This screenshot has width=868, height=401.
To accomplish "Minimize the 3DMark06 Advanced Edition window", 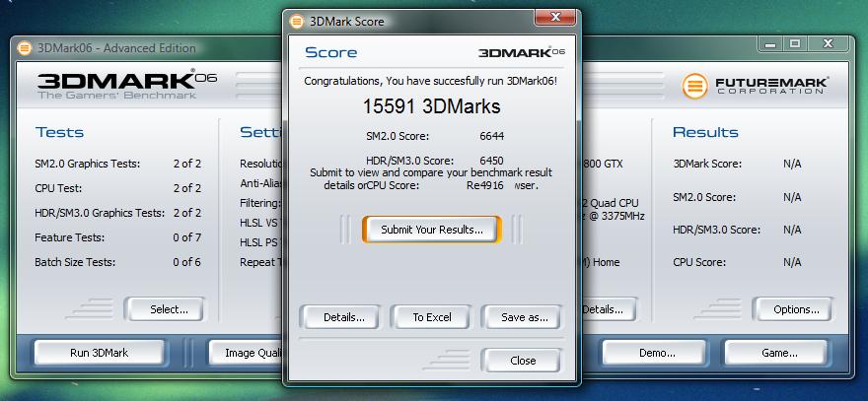I will [770, 43].
